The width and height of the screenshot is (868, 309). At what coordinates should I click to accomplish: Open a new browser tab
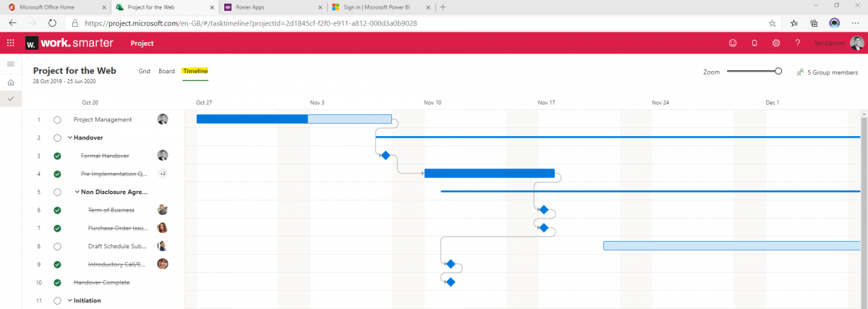[443, 7]
